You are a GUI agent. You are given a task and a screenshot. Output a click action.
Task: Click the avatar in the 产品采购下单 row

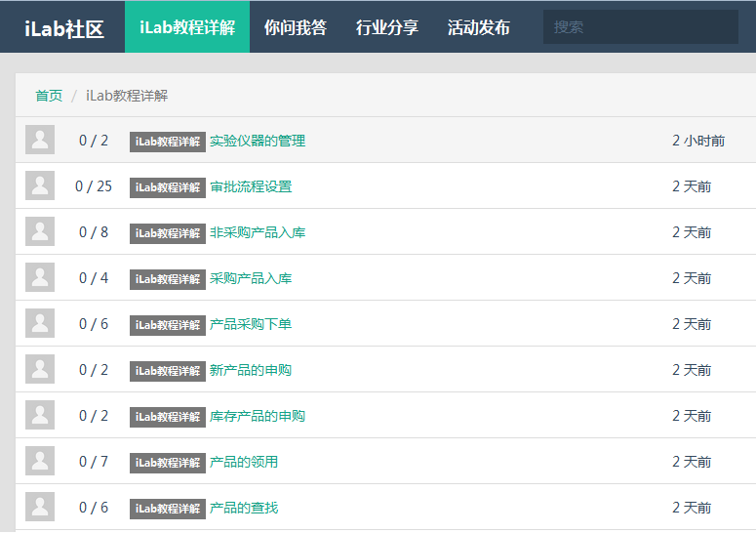[40, 324]
